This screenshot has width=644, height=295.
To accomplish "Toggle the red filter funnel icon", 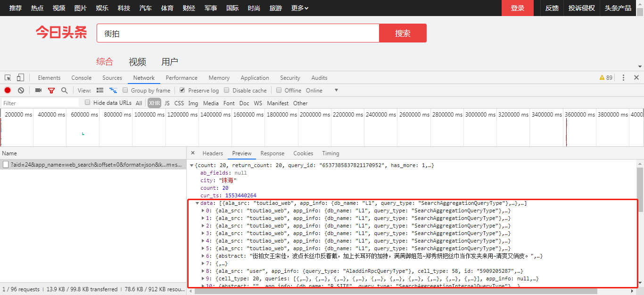I will click(51, 91).
